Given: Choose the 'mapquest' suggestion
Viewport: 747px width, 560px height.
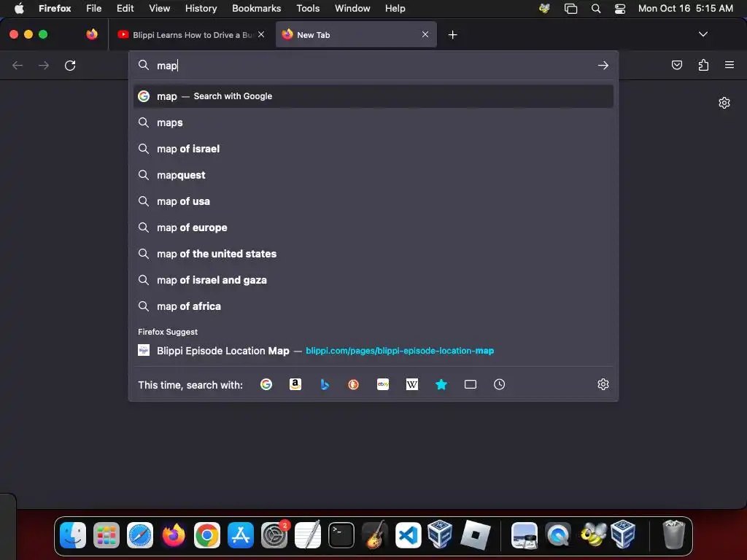Looking at the screenshot, I should pyautogui.click(x=373, y=175).
